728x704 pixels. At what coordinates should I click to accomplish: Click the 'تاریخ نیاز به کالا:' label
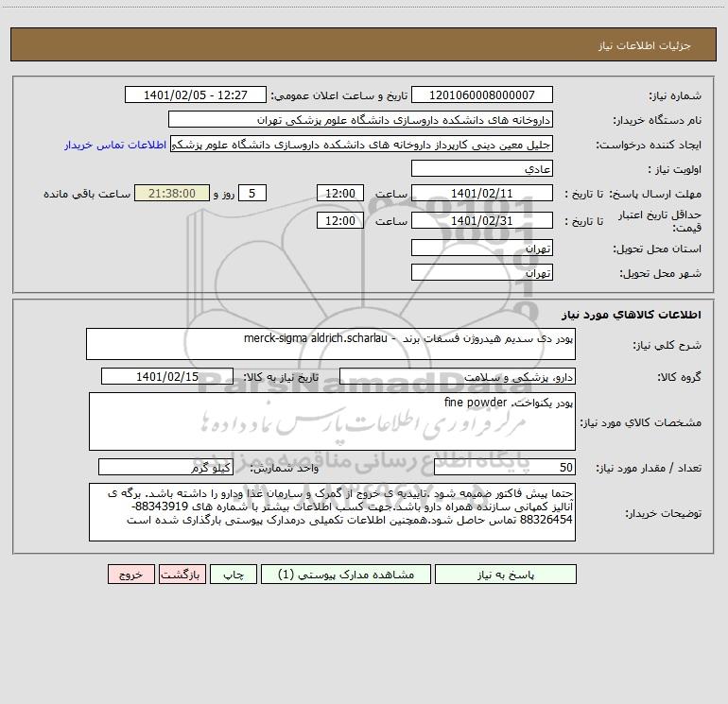281,377
